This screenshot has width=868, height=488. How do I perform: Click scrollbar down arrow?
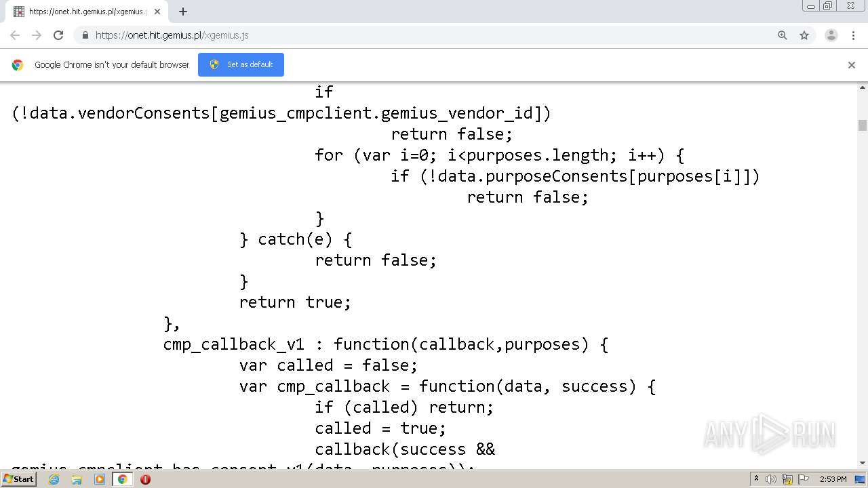tap(863, 463)
